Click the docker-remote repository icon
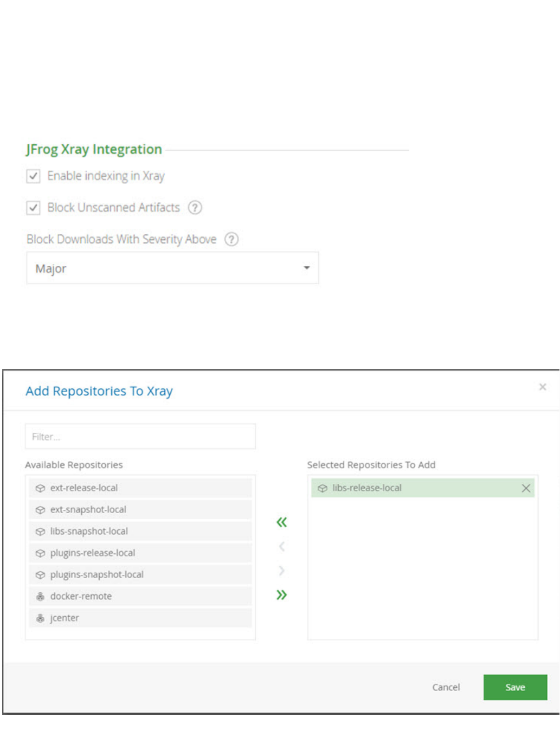This screenshot has height=755, width=560. (40, 597)
